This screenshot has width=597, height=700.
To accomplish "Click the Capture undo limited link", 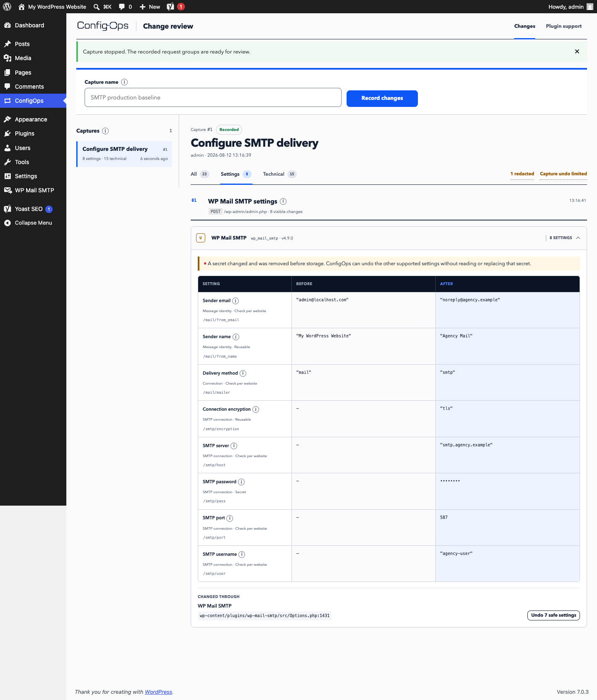I will click(563, 174).
